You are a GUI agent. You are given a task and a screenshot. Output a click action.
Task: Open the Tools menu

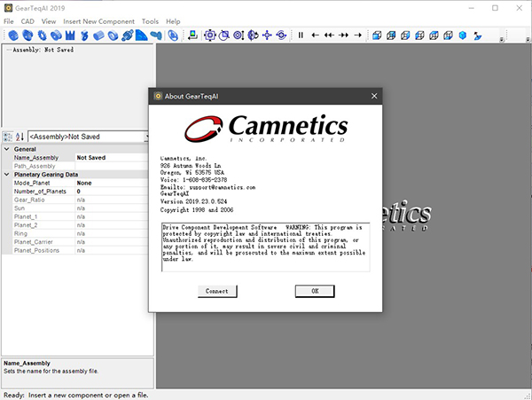coord(150,20)
